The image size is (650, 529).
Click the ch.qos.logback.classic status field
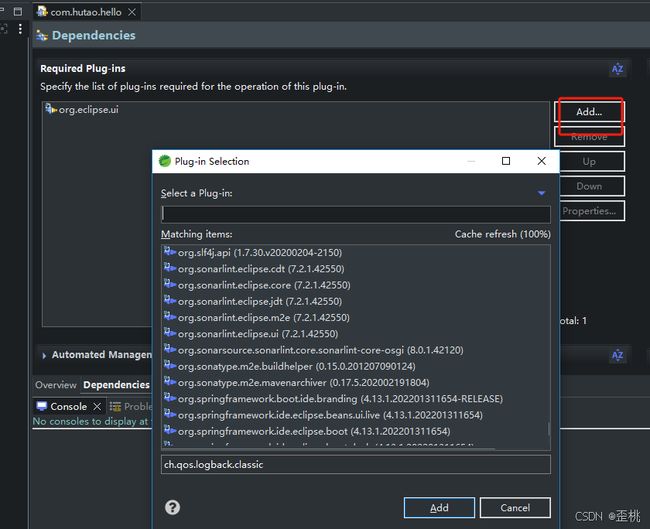coord(356,464)
